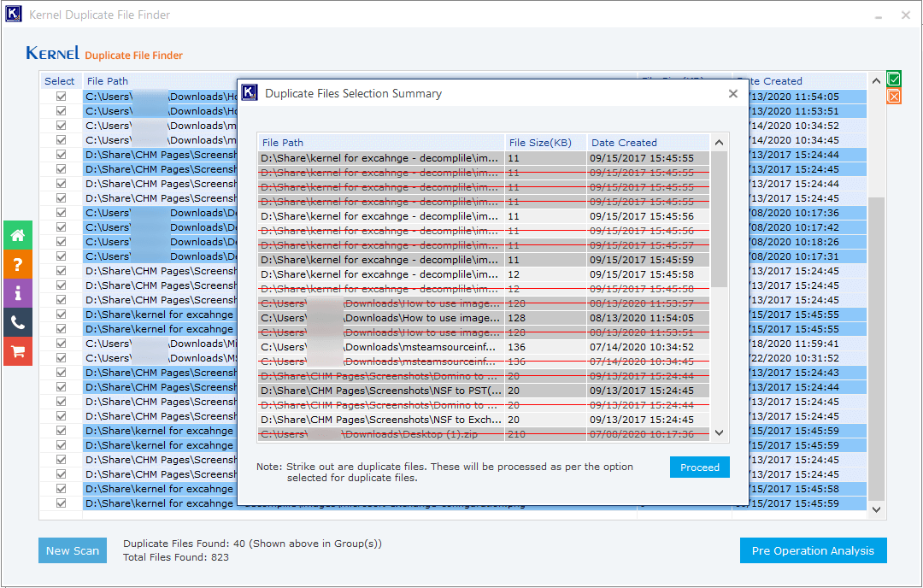This screenshot has height=588, width=923.
Task: Click the New Scan button
Action: click(x=73, y=550)
